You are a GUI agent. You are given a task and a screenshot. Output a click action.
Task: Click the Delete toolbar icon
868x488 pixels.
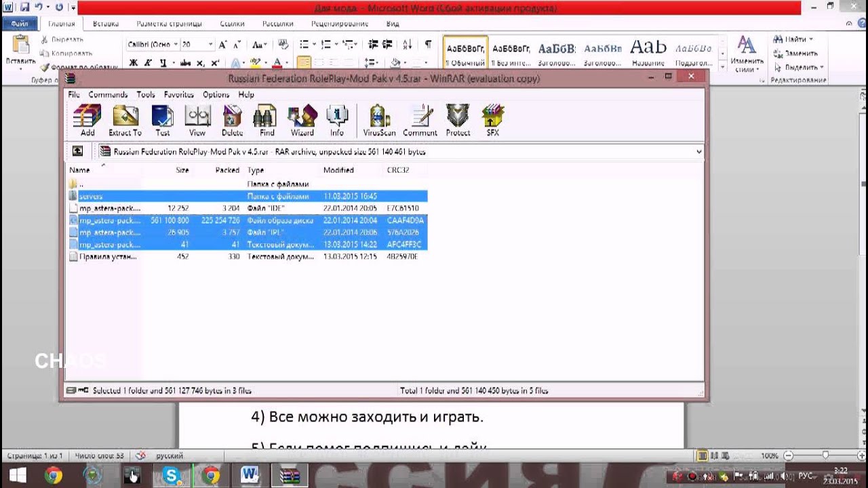click(232, 121)
